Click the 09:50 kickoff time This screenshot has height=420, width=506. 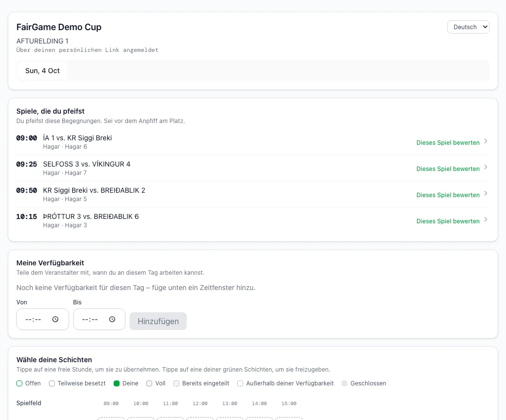coord(27,190)
